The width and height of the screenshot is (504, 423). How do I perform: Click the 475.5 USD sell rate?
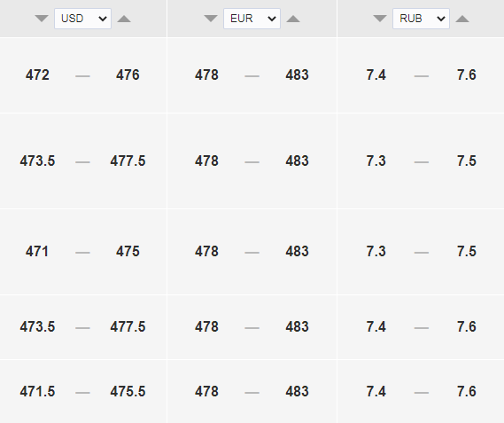pyautogui.click(x=128, y=391)
